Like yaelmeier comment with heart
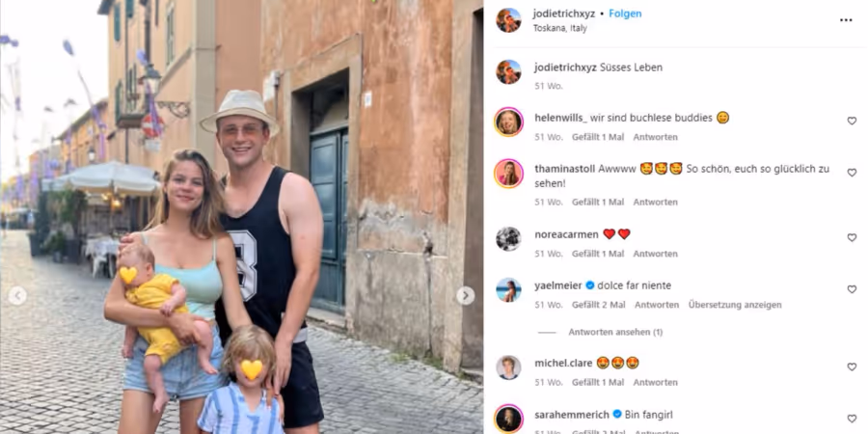This screenshot has height=434, width=868. tap(852, 289)
